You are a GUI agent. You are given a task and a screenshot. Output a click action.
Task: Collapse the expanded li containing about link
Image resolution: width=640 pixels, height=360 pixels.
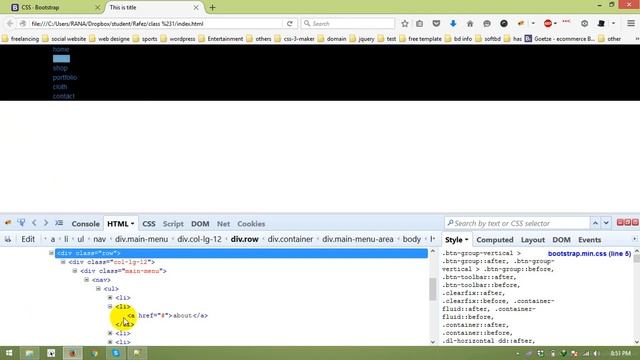pos(110,306)
